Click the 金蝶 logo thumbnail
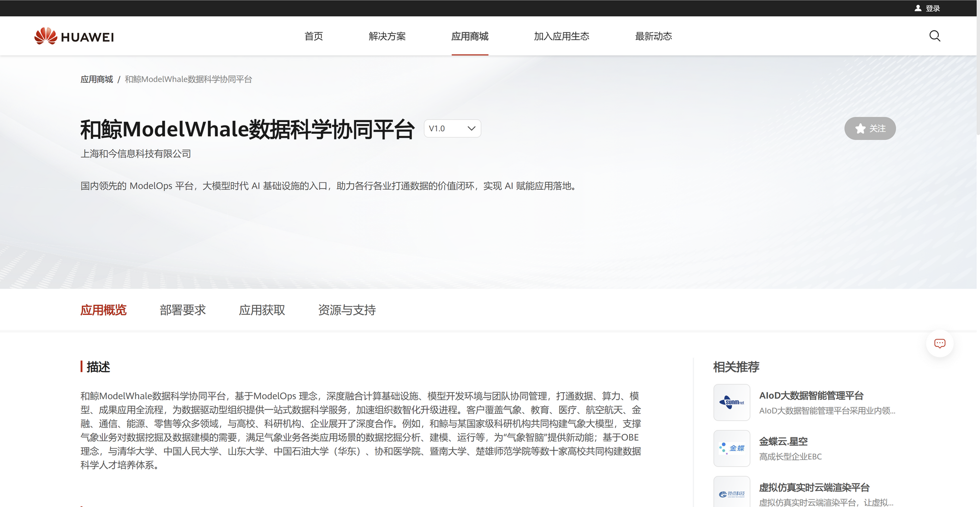 tap(732, 448)
